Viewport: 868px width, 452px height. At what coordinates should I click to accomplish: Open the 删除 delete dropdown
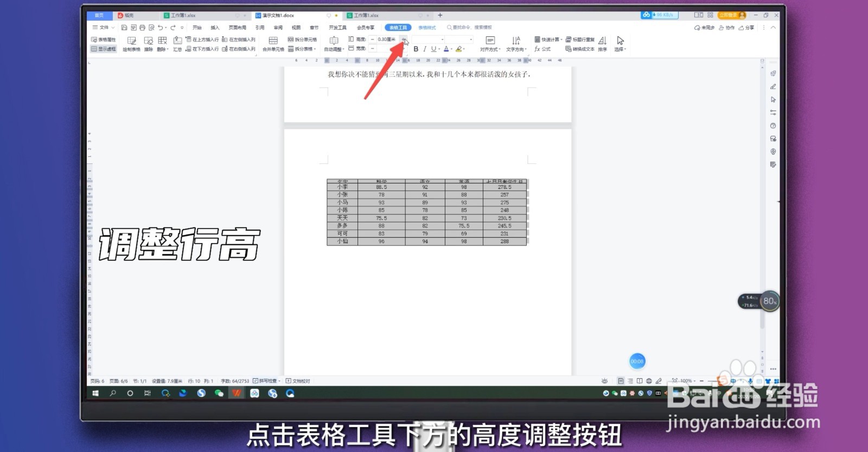tap(162, 44)
